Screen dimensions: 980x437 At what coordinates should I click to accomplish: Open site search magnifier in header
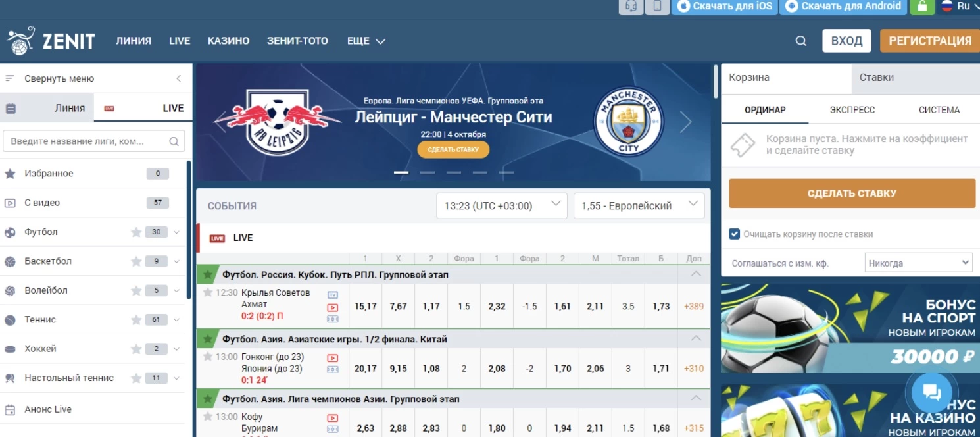pyautogui.click(x=800, y=41)
